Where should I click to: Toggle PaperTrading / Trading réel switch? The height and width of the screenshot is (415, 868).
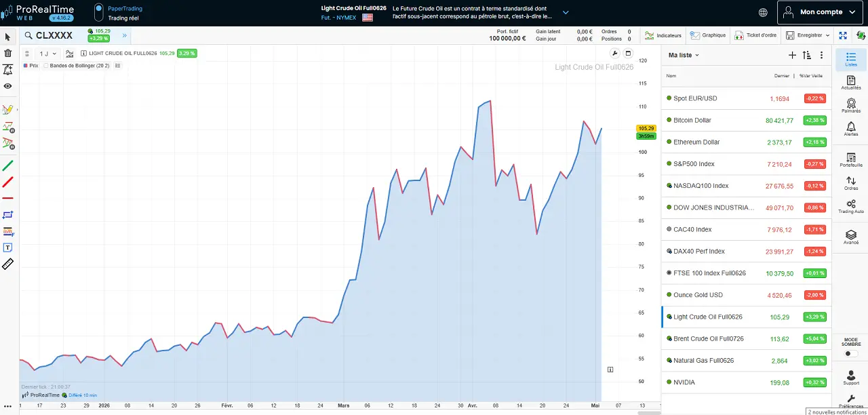pos(99,12)
